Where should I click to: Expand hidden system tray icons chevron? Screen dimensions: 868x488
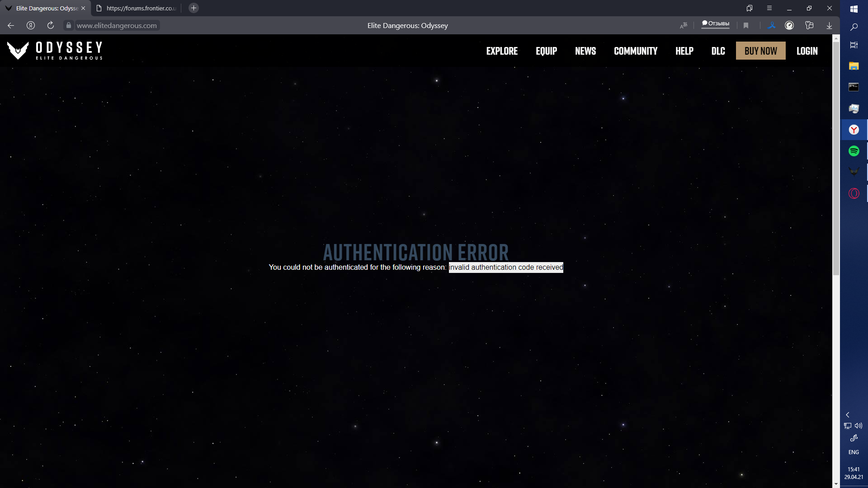click(x=848, y=415)
